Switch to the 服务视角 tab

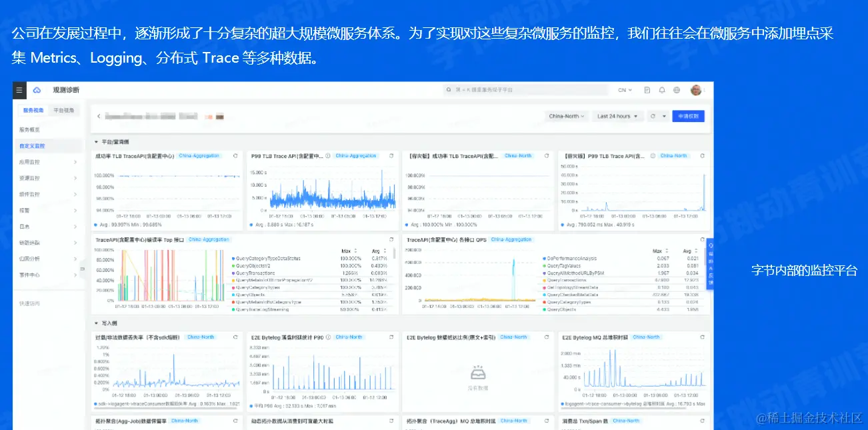pos(33,111)
